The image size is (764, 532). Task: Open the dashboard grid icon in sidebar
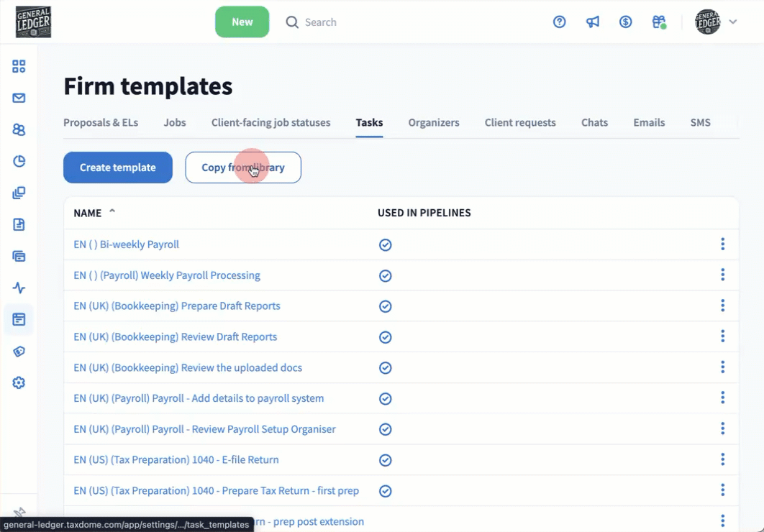click(x=19, y=67)
